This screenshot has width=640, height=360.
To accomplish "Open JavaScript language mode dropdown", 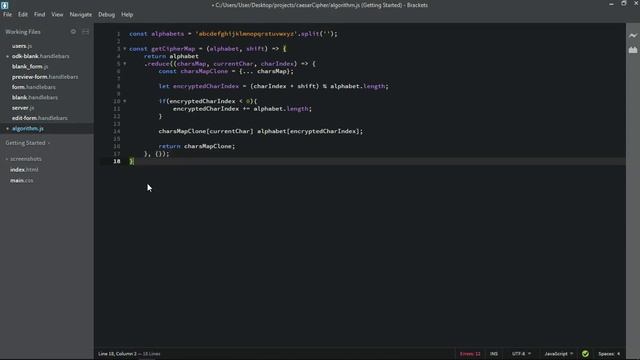I will 558,353.
